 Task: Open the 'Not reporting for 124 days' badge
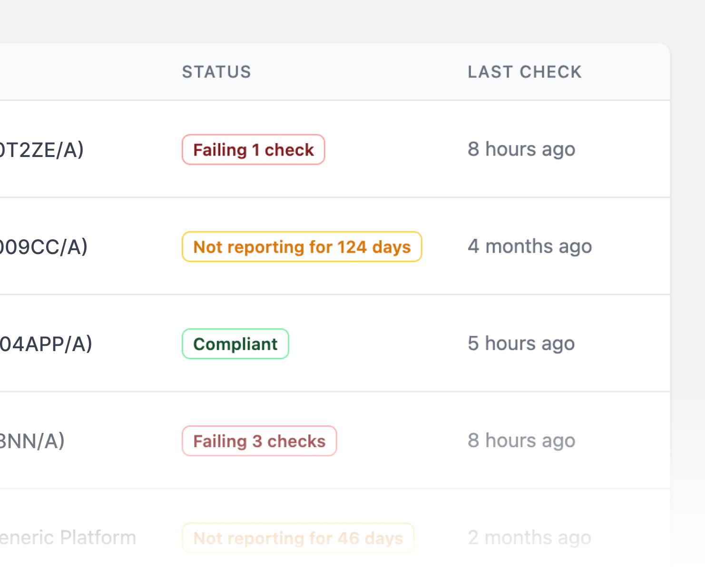click(302, 247)
